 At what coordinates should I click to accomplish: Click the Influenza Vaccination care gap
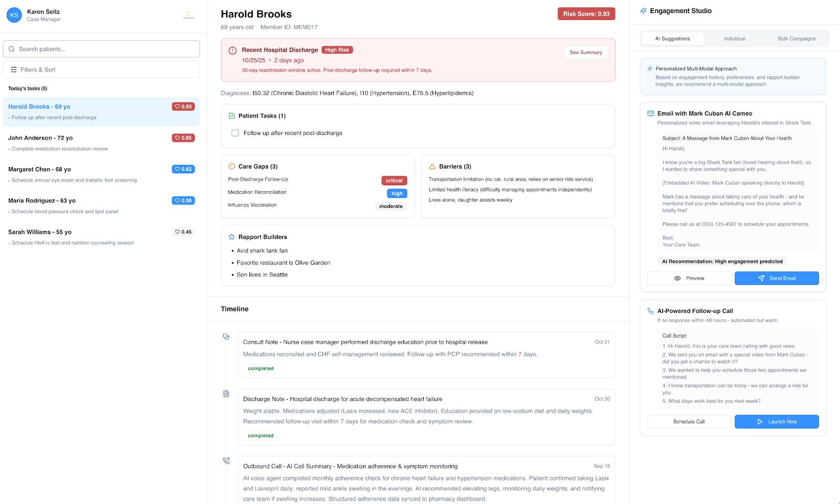coord(253,205)
